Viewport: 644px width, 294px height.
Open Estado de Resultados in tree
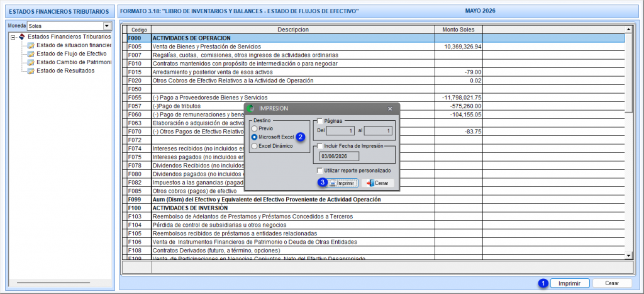point(65,71)
